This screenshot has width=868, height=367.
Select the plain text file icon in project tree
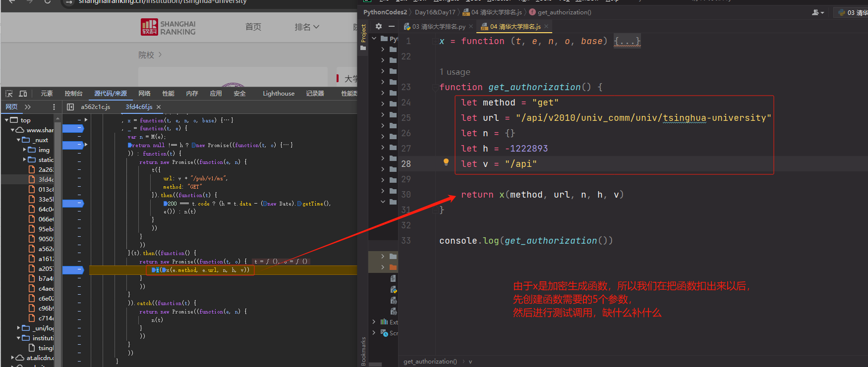coord(393,278)
